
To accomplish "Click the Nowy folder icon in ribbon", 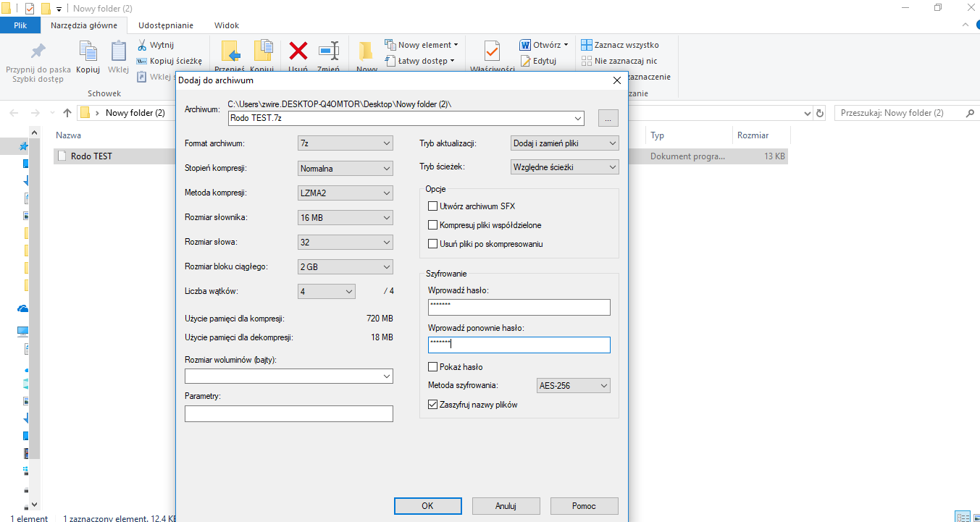I will (367, 52).
